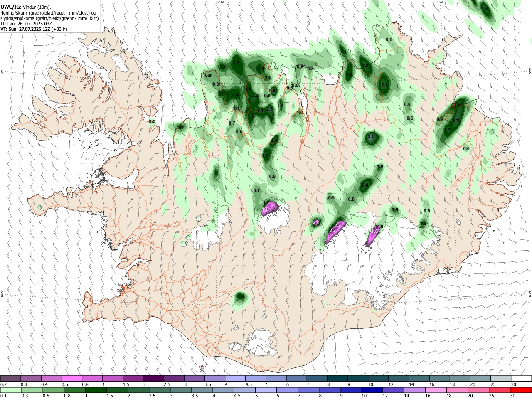Viewport: 532px width, 399px height.
Task: Select the dark teal snow swatch between 8 and 9
Action: point(337,378)
